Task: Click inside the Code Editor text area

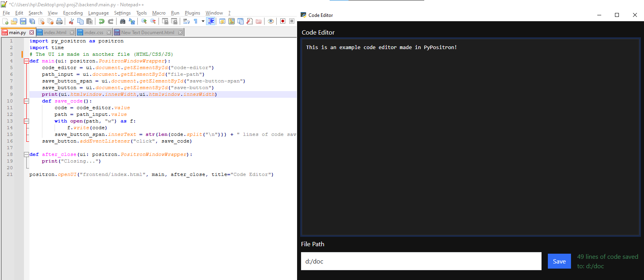Action: (471, 137)
